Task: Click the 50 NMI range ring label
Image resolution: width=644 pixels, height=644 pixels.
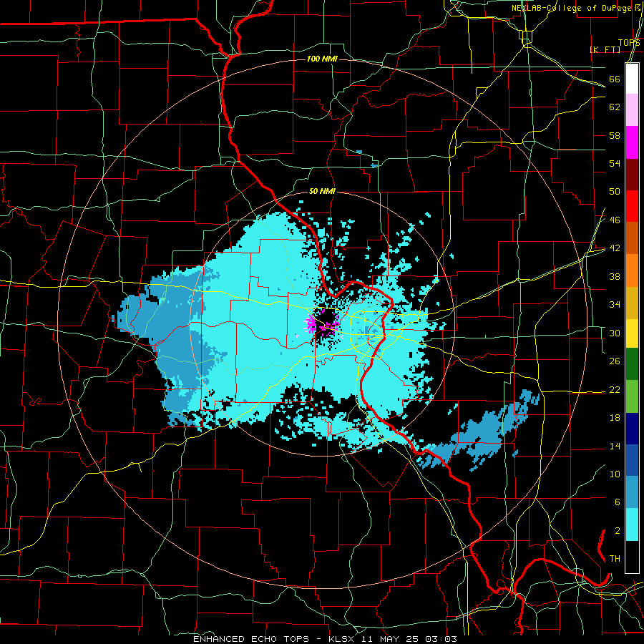Action: (322, 191)
